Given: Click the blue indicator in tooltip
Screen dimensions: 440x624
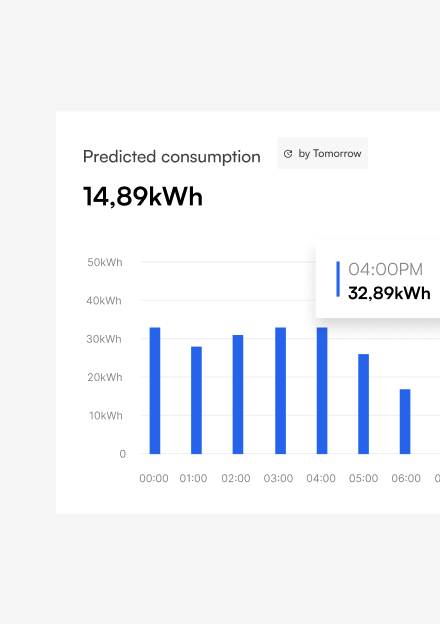Looking at the screenshot, I should coord(338,279).
